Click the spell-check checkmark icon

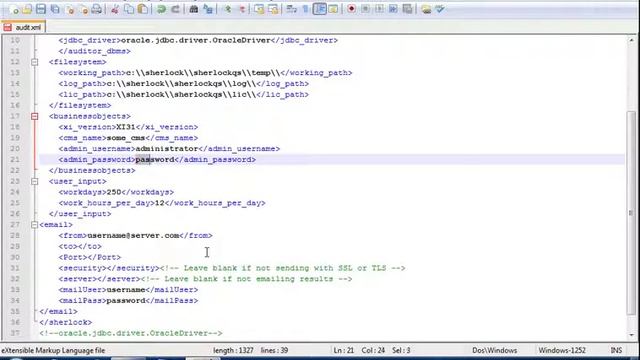(440, 9)
